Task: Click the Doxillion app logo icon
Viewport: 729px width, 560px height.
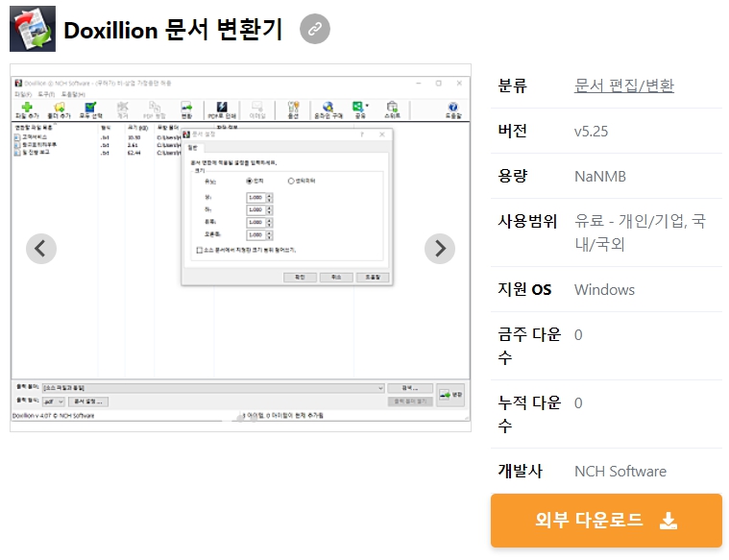Action: pyautogui.click(x=33, y=29)
